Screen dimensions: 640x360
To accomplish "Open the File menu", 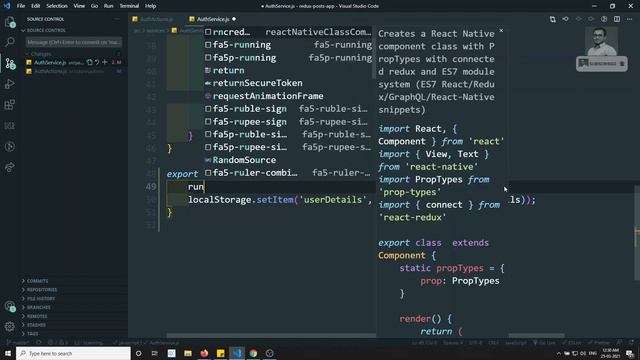I will (x=21, y=6).
